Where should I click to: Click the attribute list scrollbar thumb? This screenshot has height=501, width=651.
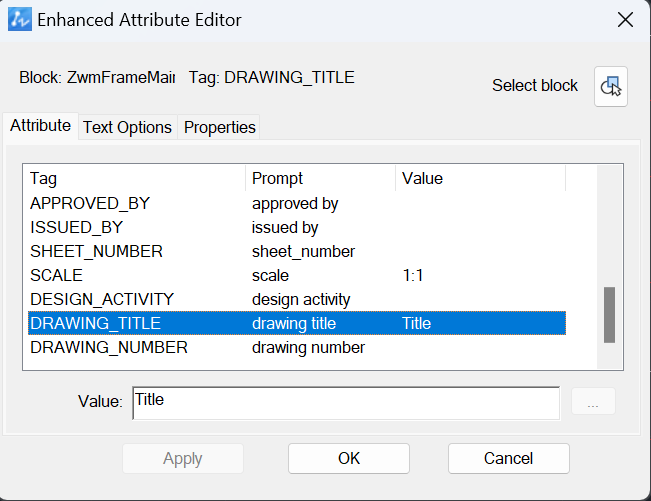(x=609, y=315)
